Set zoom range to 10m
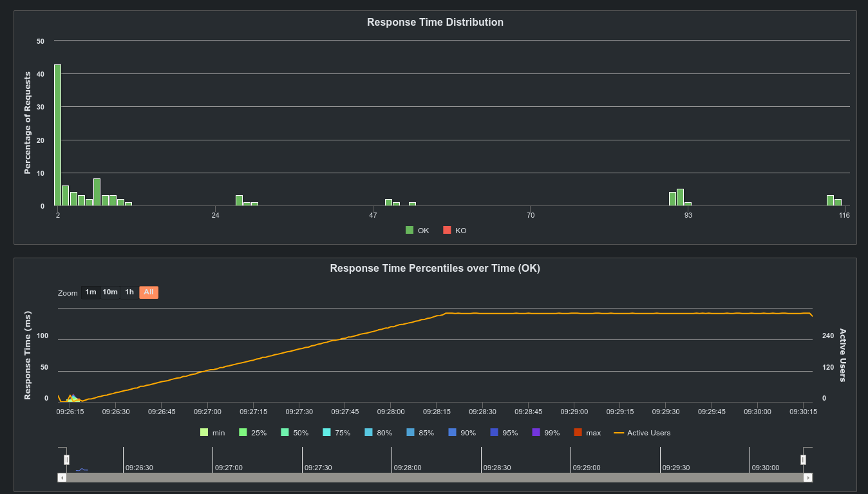Viewport: 868px width, 494px height. click(x=110, y=292)
